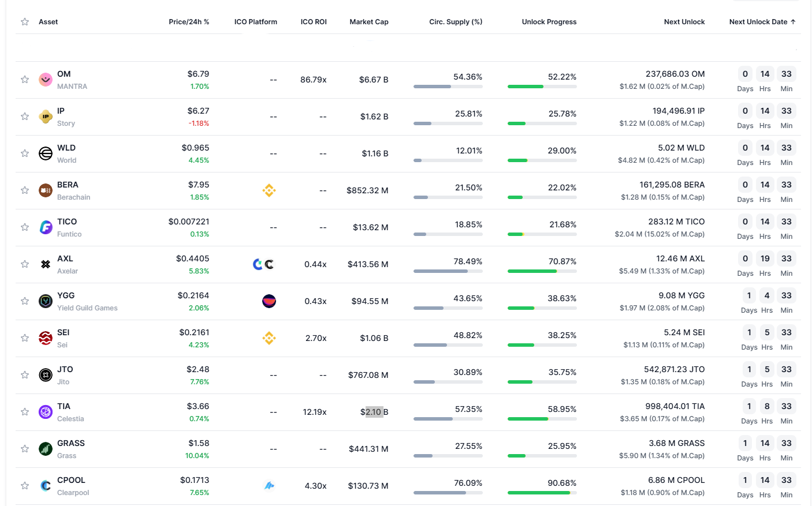Open Yield Guild Games link
Screen dimensions: 812x506
(x=87, y=308)
